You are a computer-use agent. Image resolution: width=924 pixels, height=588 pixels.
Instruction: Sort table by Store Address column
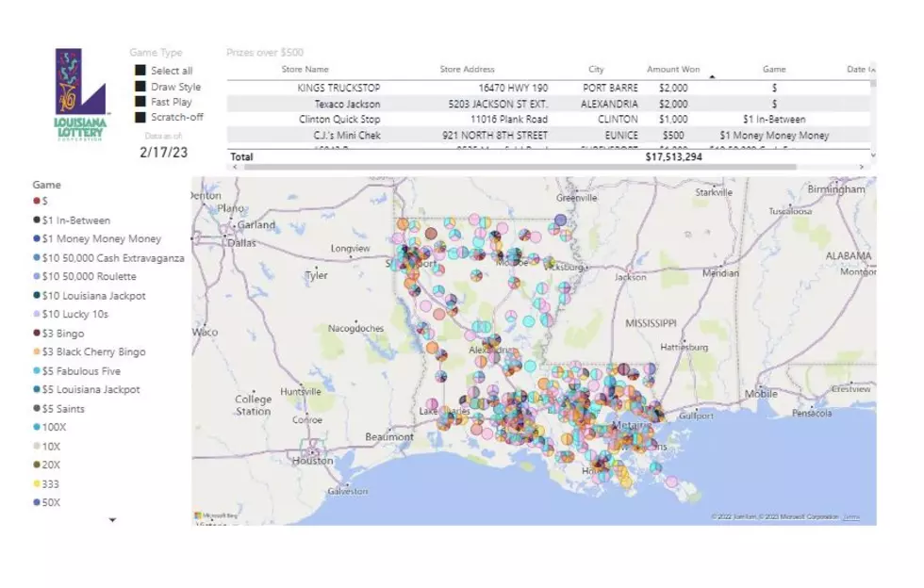(x=467, y=69)
